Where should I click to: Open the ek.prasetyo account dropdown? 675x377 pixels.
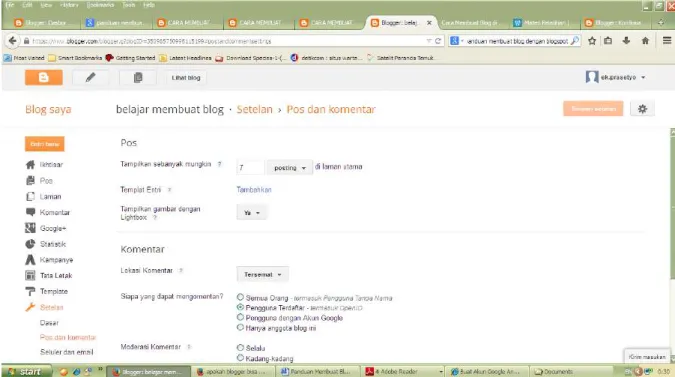(616, 77)
